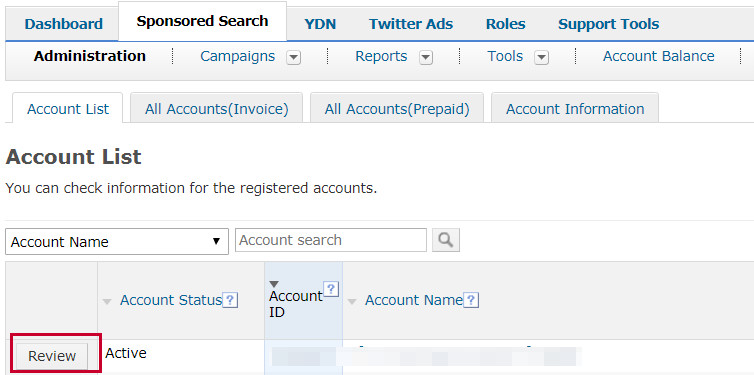Select the Sponsored Search tab
754x375 pixels.
pyautogui.click(x=202, y=22)
